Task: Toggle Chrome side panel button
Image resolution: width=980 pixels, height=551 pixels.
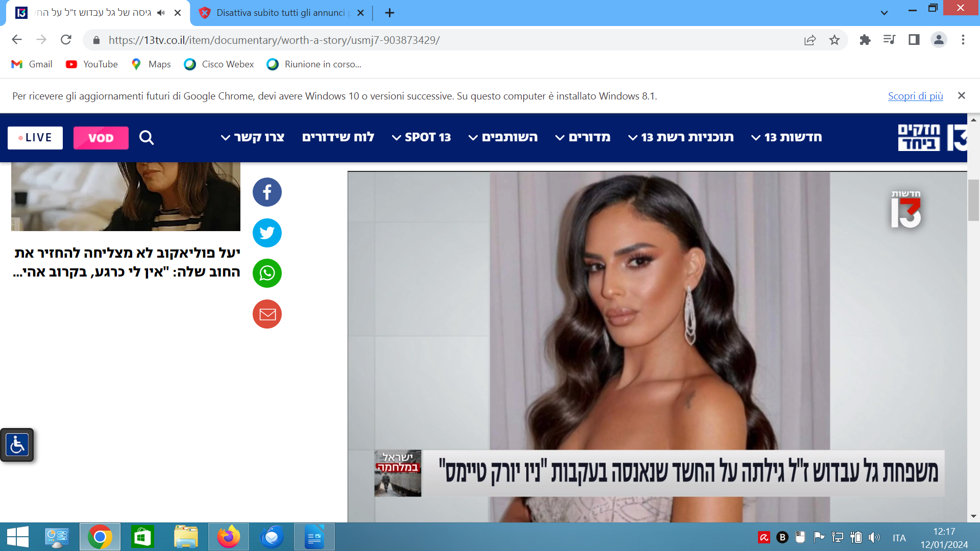Action: tap(914, 40)
